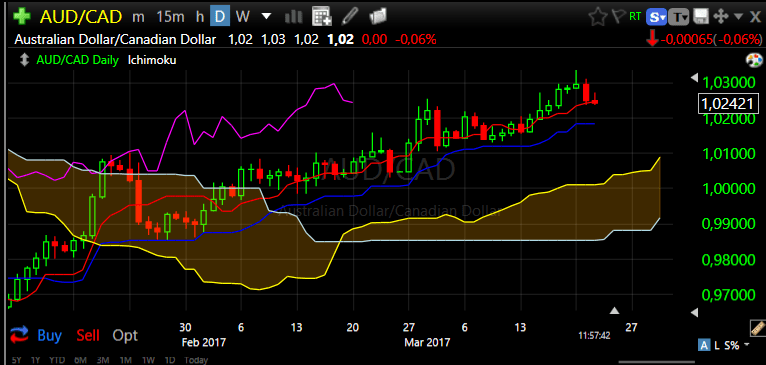This screenshot has width=766, height=365.
Task: Open the bar chart style icon
Action: pos(293,17)
